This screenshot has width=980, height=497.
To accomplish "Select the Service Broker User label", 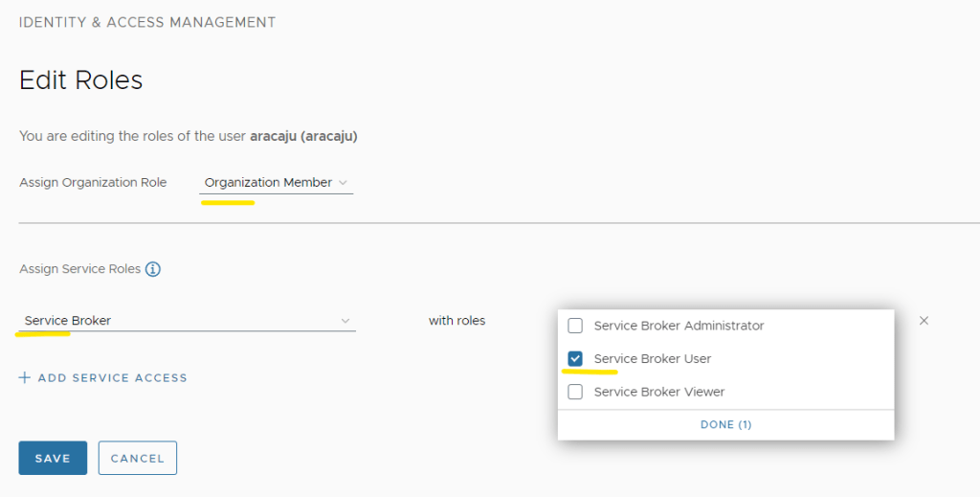I will (652, 358).
